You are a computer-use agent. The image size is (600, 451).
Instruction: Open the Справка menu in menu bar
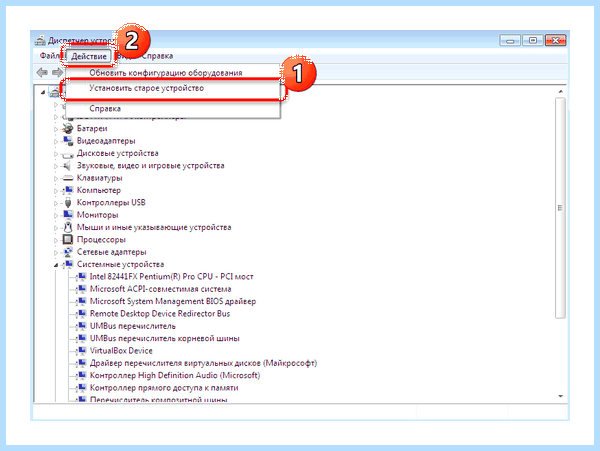(157, 56)
